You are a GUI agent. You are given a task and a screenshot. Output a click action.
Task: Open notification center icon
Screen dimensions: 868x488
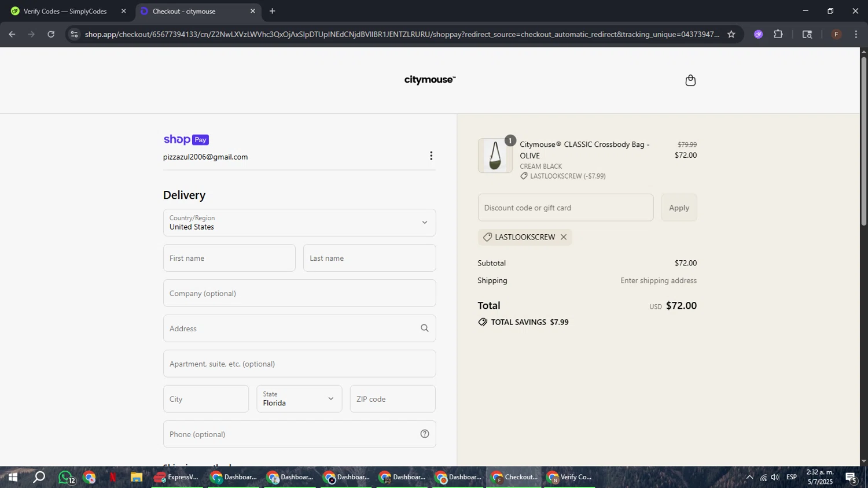pyautogui.click(x=851, y=478)
